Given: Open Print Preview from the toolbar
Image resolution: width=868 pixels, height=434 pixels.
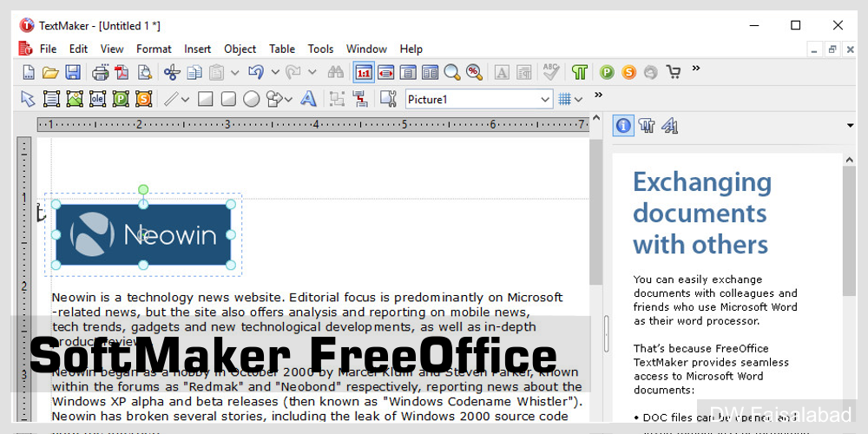Looking at the screenshot, I should point(144,72).
